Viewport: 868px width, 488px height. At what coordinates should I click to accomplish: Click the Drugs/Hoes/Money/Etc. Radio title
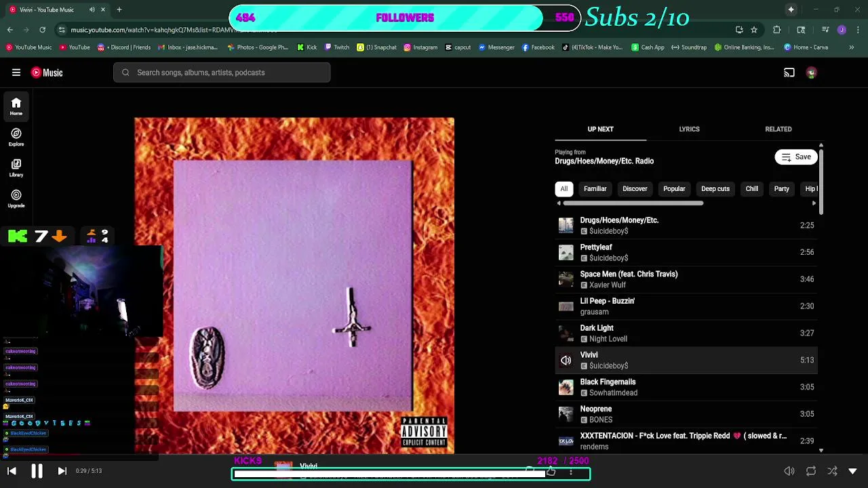(x=604, y=161)
